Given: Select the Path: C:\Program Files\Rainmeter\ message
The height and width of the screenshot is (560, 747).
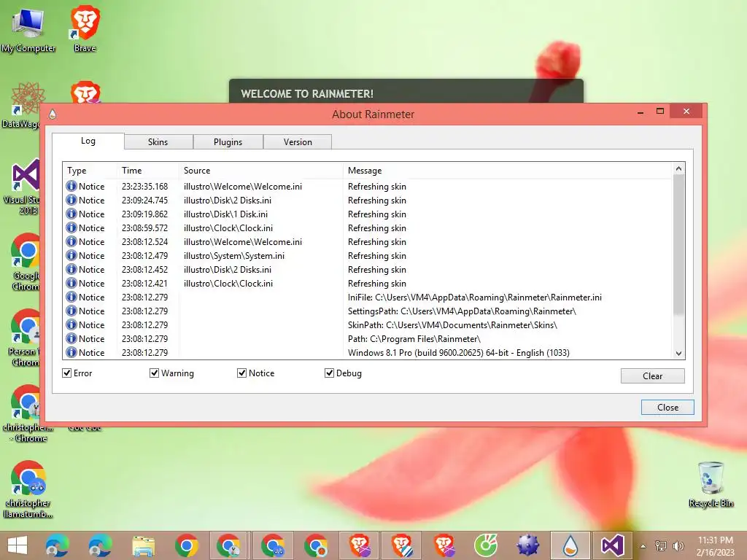Looking at the screenshot, I should pyautogui.click(x=414, y=338).
